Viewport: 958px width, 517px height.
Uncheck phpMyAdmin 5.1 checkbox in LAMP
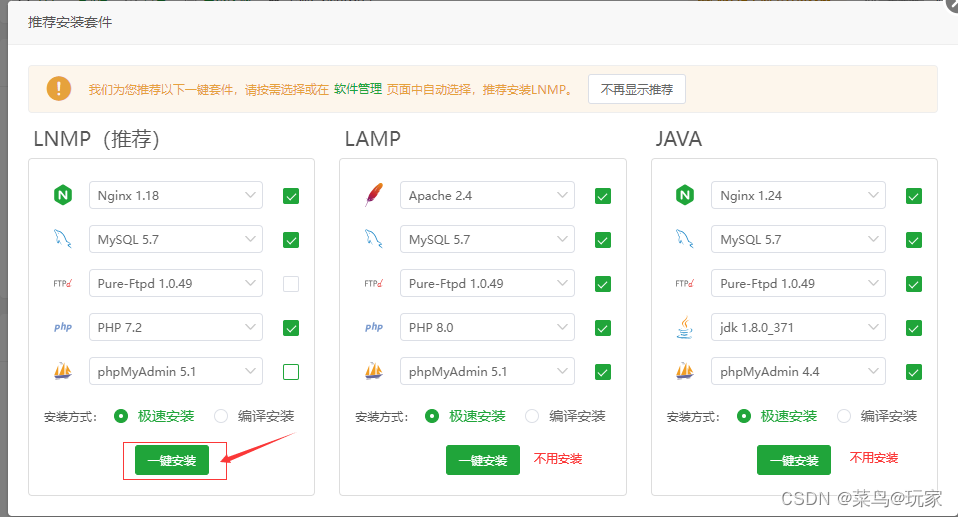[x=603, y=372]
